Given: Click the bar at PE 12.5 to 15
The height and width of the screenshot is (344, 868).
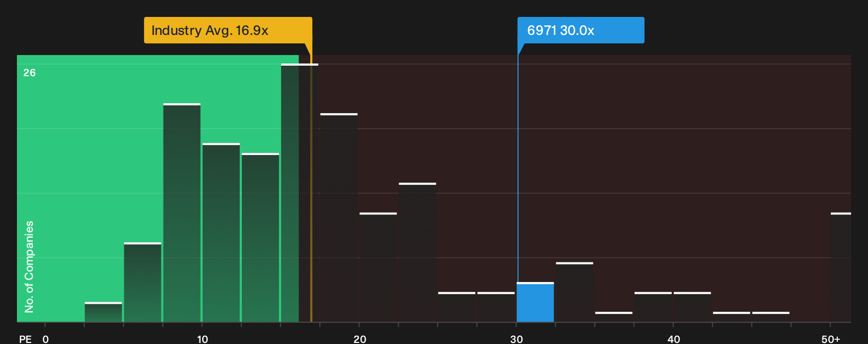Looking at the screenshot, I should click(260, 238).
